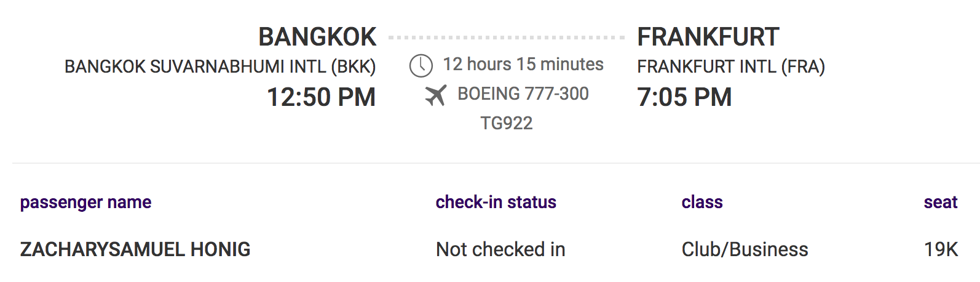
Task: Click the dotted route line between cities
Action: pos(507,38)
